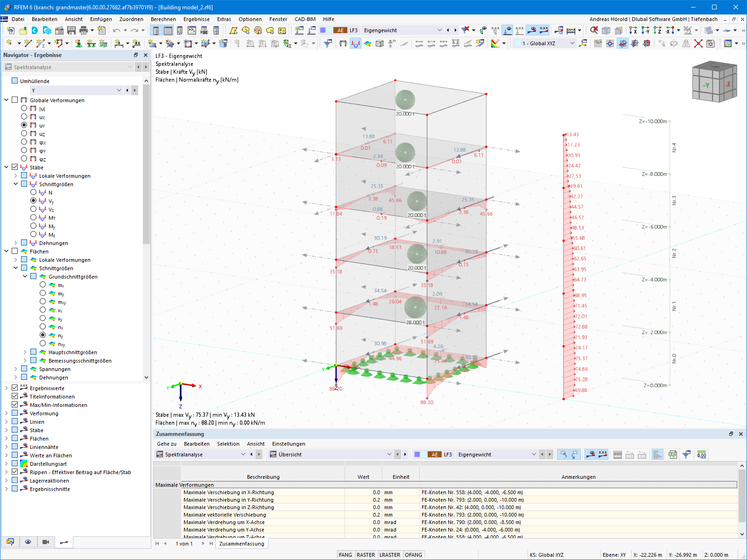Select the |u| deformation radio button
Screen dimensions: 747x560
pyautogui.click(x=24, y=108)
